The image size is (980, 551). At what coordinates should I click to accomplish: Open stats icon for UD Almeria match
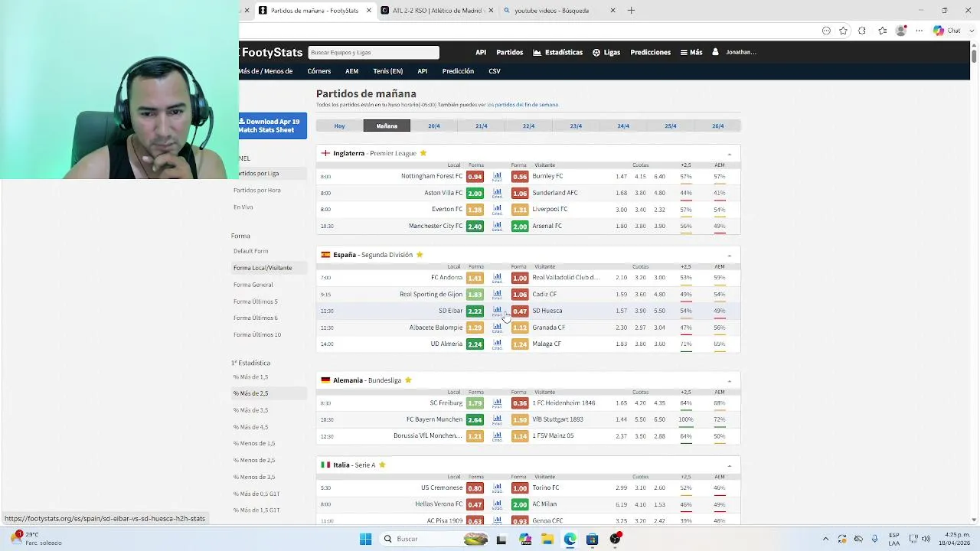click(497, 344)
